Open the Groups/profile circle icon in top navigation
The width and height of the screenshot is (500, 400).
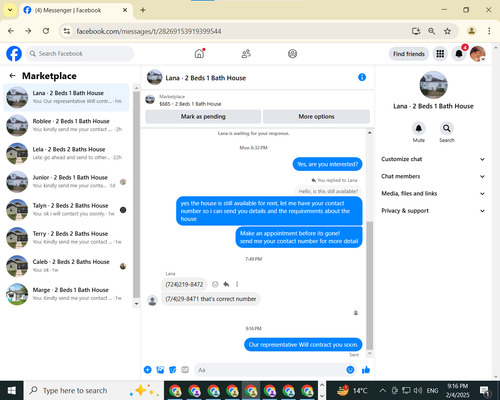pyautogui.click(x=292, y=54)
